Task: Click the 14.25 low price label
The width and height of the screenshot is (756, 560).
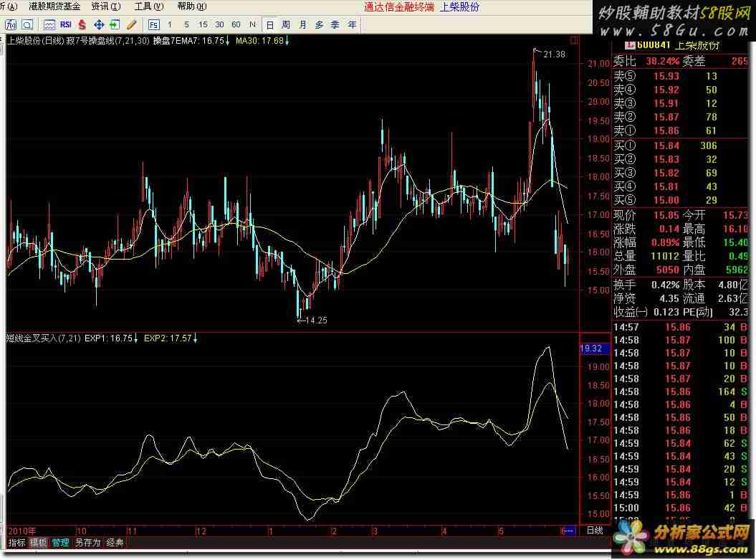Action: coord(316,321)
